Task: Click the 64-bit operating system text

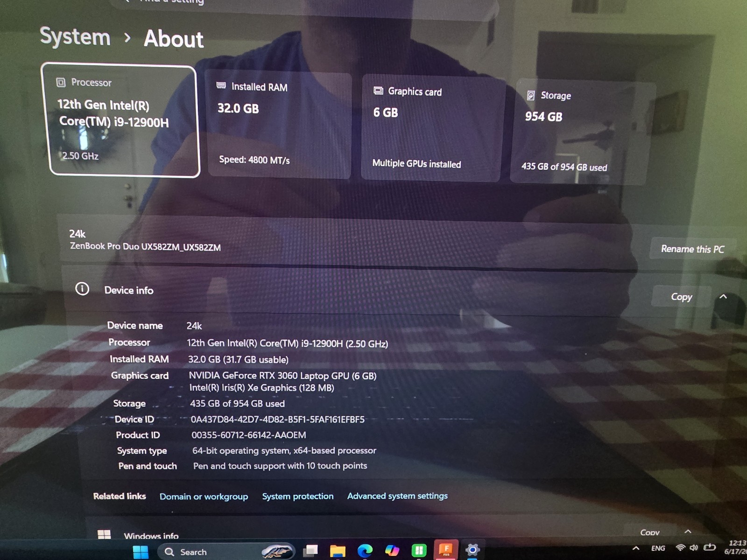Action: pos(284,451)
